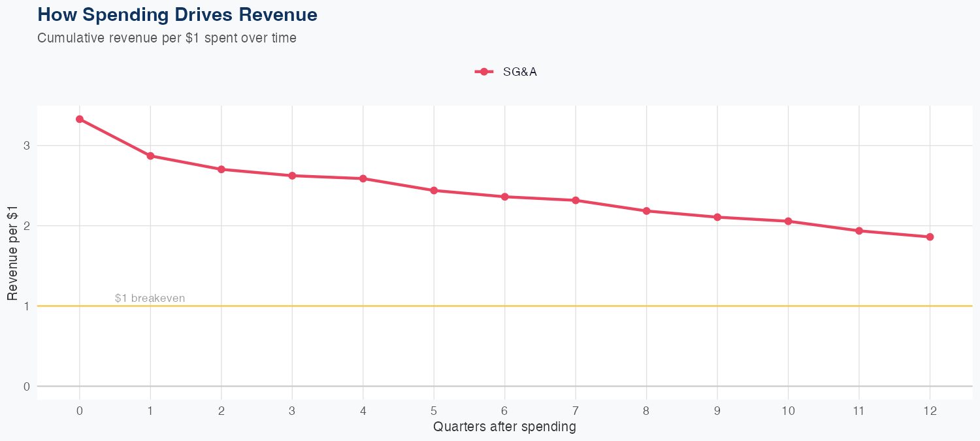Click the chart subtitle about cumulative revenue

[x=167, y=38]
